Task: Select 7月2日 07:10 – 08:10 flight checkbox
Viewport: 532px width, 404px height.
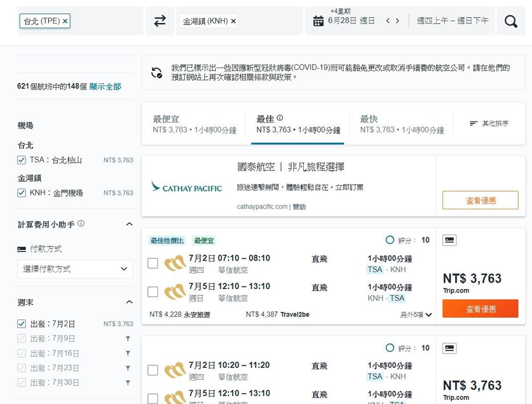Action: click(153, 263)
